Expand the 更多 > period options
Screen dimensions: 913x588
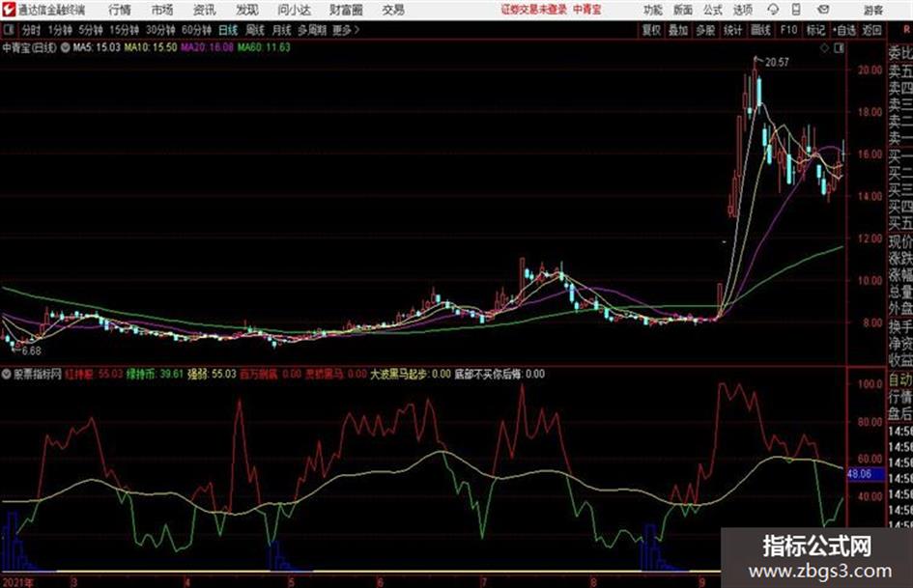coord(346,30)
